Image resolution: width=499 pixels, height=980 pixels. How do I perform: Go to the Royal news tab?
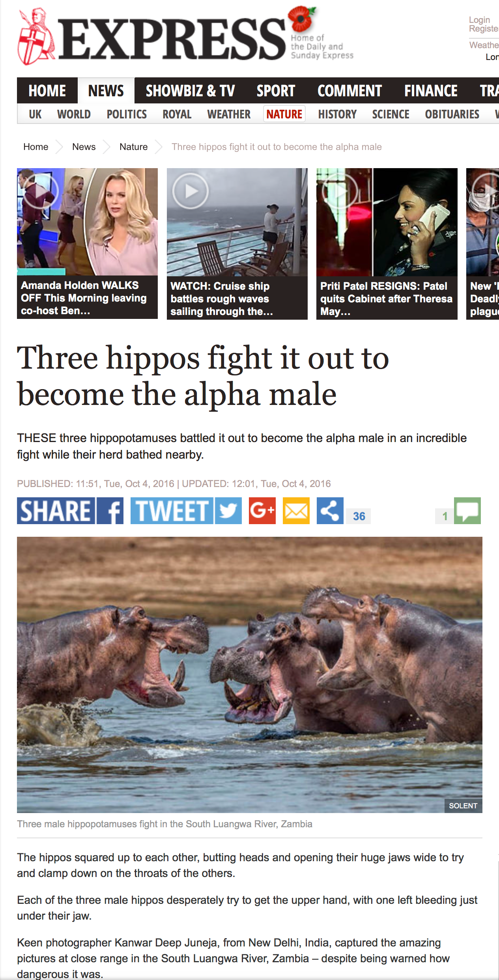pyautogui.click(x=177, y=114)
